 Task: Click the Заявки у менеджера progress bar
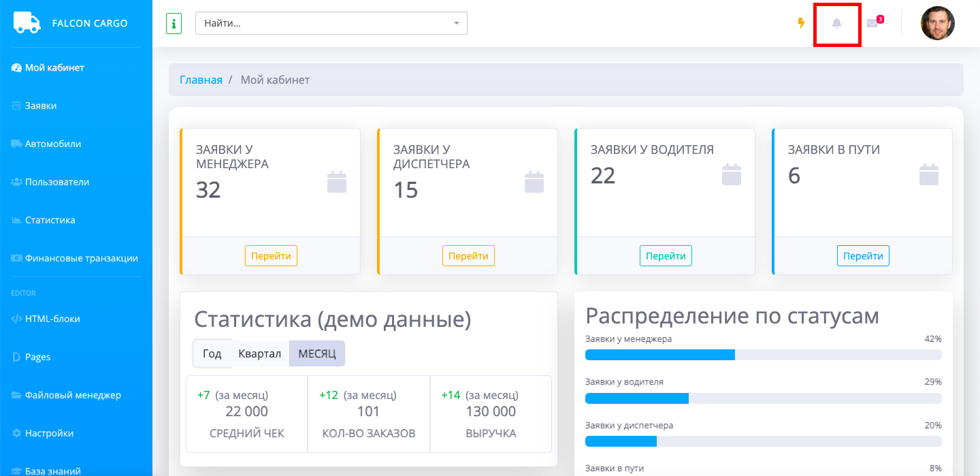click(x=763, y=355)
